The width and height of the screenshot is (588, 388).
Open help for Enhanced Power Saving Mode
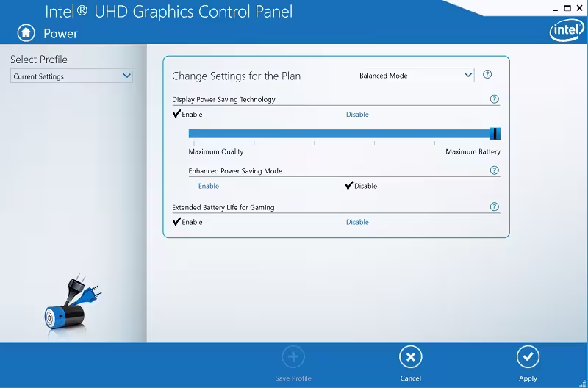(x=494, y=170)
